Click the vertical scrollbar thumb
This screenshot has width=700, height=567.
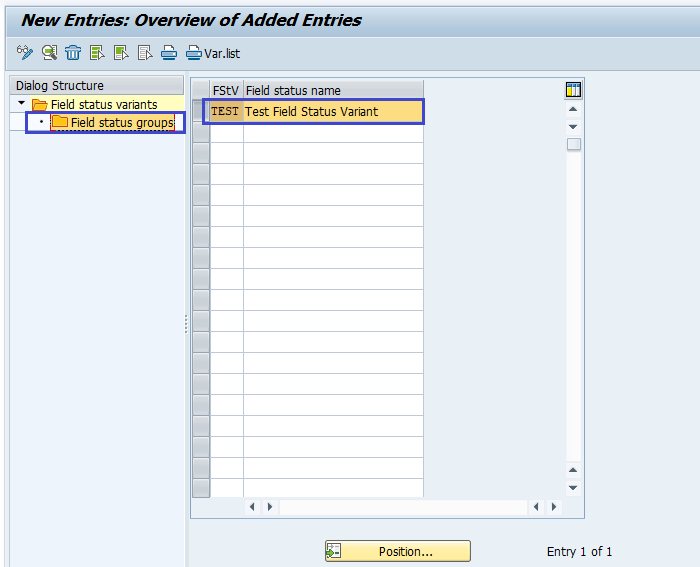coord(574,144)
